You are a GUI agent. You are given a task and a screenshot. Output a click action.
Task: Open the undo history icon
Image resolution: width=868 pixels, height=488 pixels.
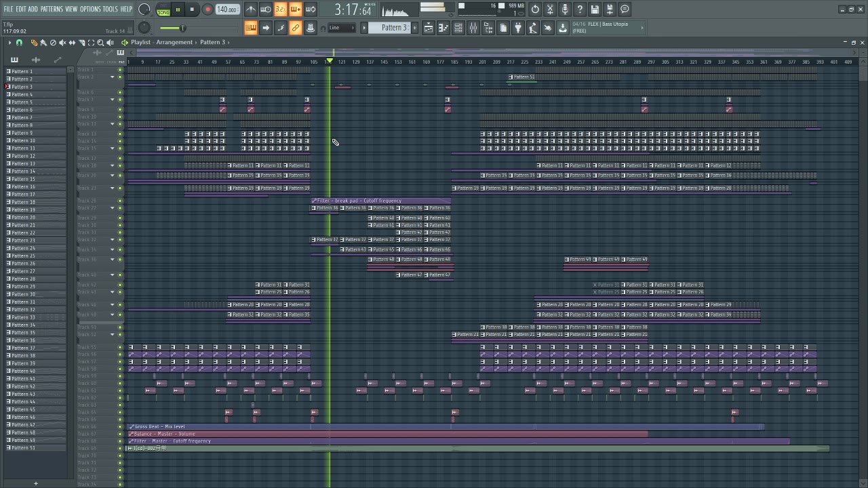[x=535, y=9]
